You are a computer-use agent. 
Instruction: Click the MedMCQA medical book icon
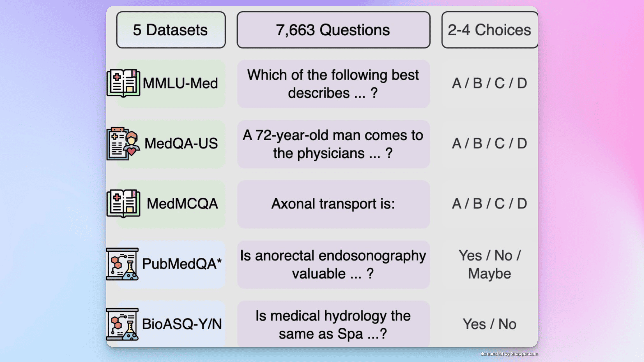pos(123,204)
